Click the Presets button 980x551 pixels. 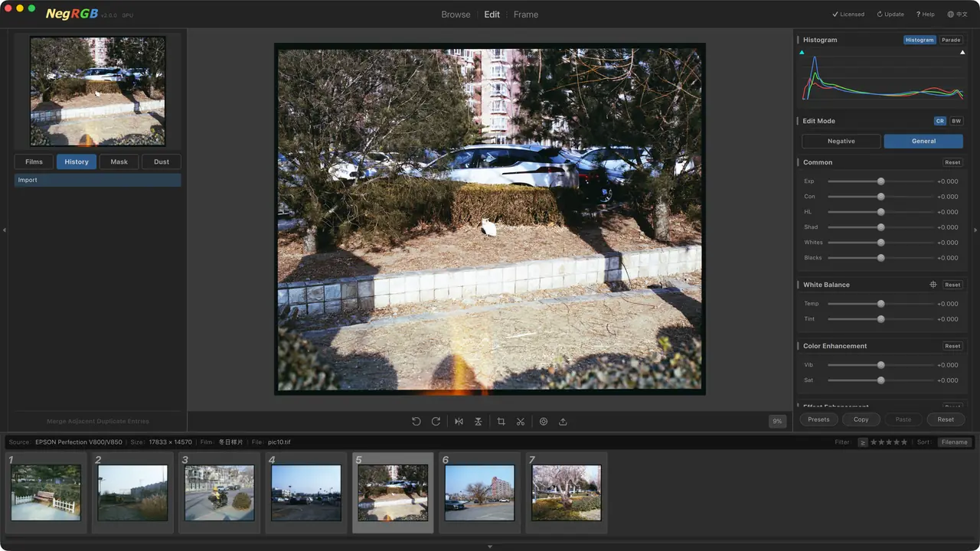tap(818, 419)
